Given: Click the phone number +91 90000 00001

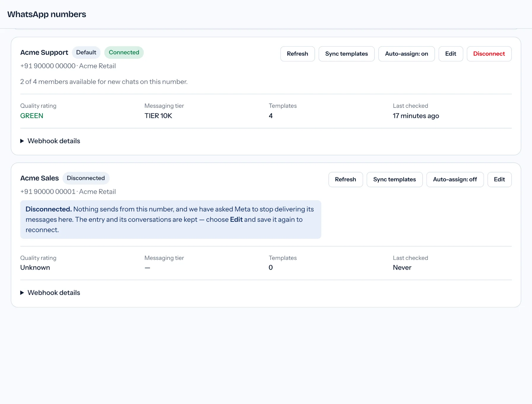Looking at the screenshot, I should (x=48, y=192).
